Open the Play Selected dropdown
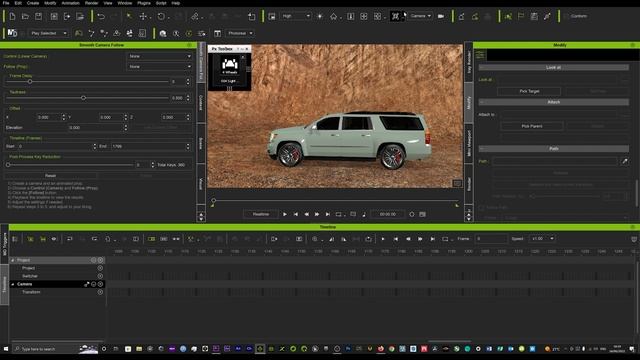Image resolution: width=640 pixels, height=360 pixels. (x=49, y=33)
